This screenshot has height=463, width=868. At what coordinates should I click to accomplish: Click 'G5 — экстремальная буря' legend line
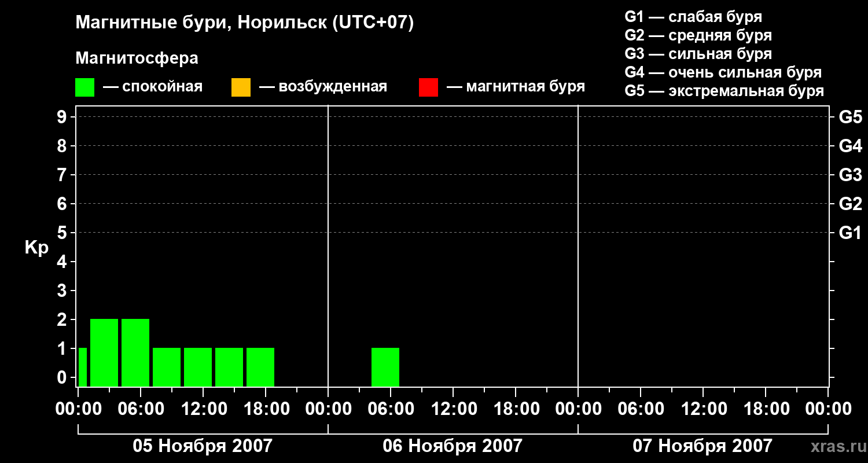(x=724, y=91)
